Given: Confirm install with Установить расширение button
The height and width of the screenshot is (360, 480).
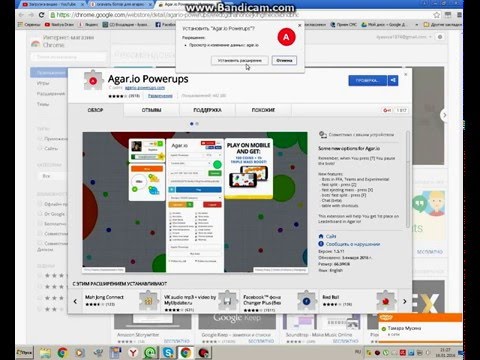Looking at the screenshot, I should tap(240, 60).
